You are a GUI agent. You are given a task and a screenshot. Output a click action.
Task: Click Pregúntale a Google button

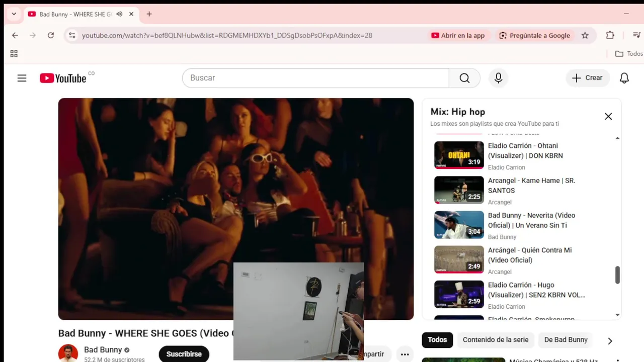click(x=534, y=35)
